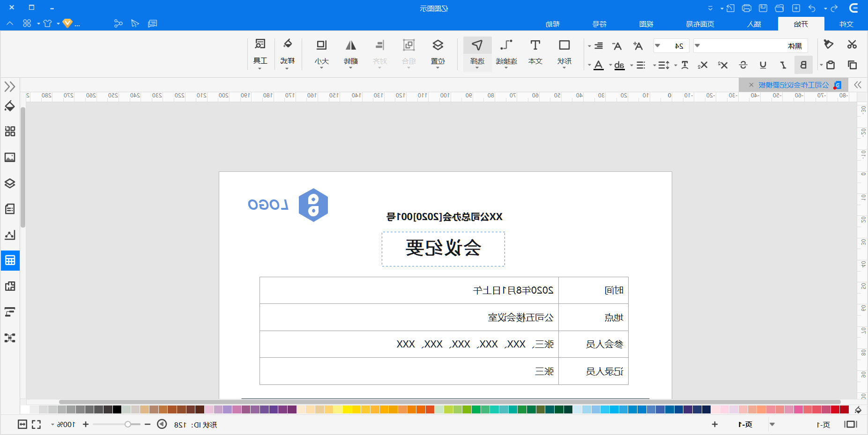Toggle Bold formatting
This screenshot has height=435, width=868.
click(803, 65)
